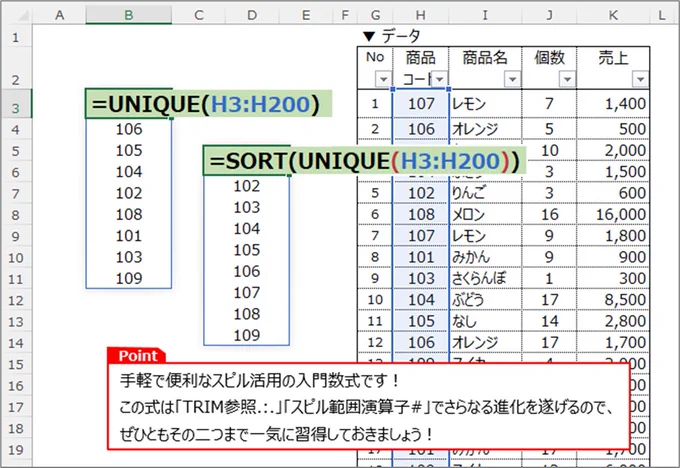Click sales value 900 in みかん row

[x=613, y=257]
